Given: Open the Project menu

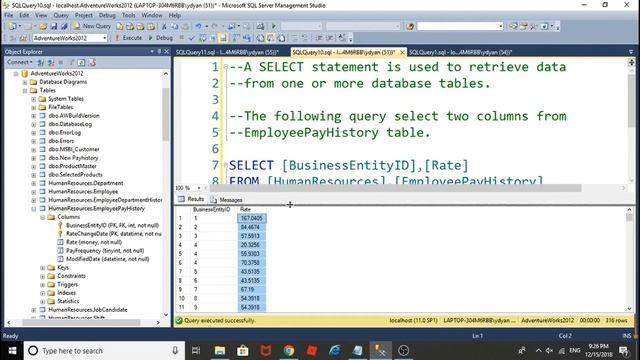Looking at the screenshot, I should 84,15.
